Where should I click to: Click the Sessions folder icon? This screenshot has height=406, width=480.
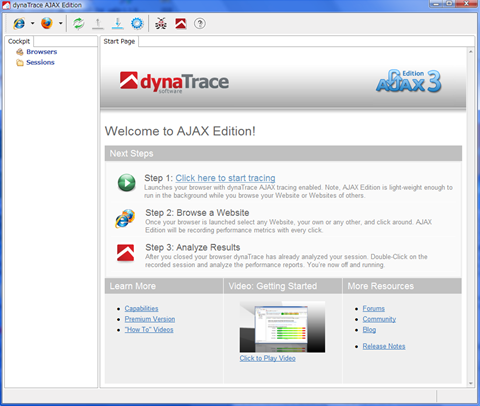pyautogui.click(x=20, y=63)
